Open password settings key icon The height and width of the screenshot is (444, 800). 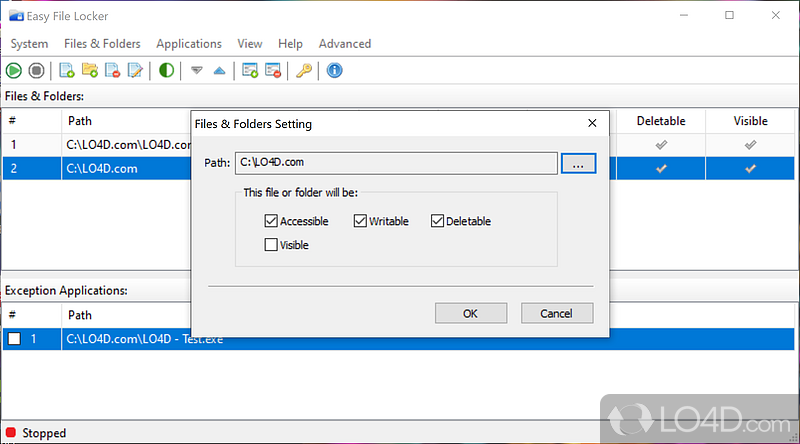pos(304,70)
